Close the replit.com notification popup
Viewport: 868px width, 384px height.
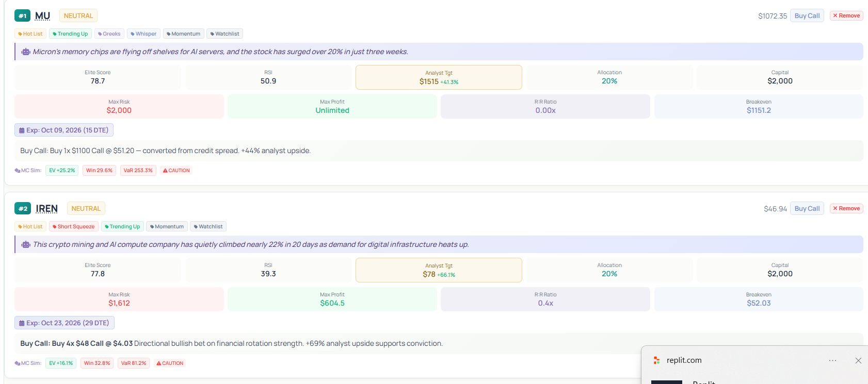(858, 361)
